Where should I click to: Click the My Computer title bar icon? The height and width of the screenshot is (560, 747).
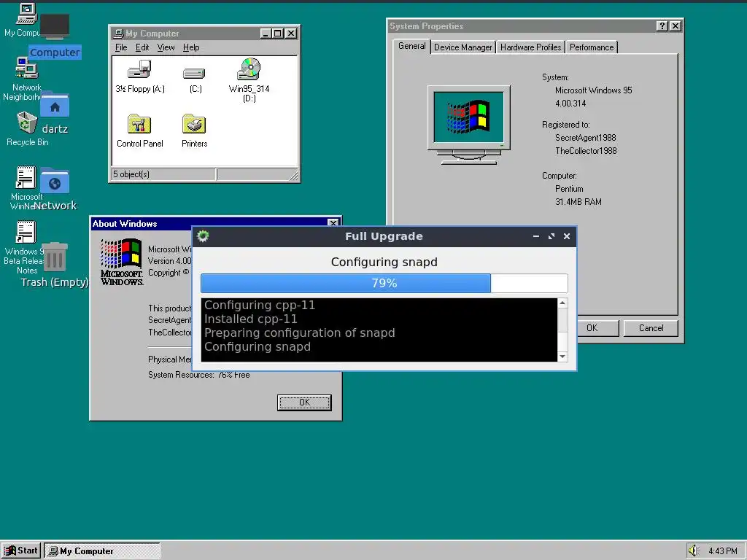119,34
